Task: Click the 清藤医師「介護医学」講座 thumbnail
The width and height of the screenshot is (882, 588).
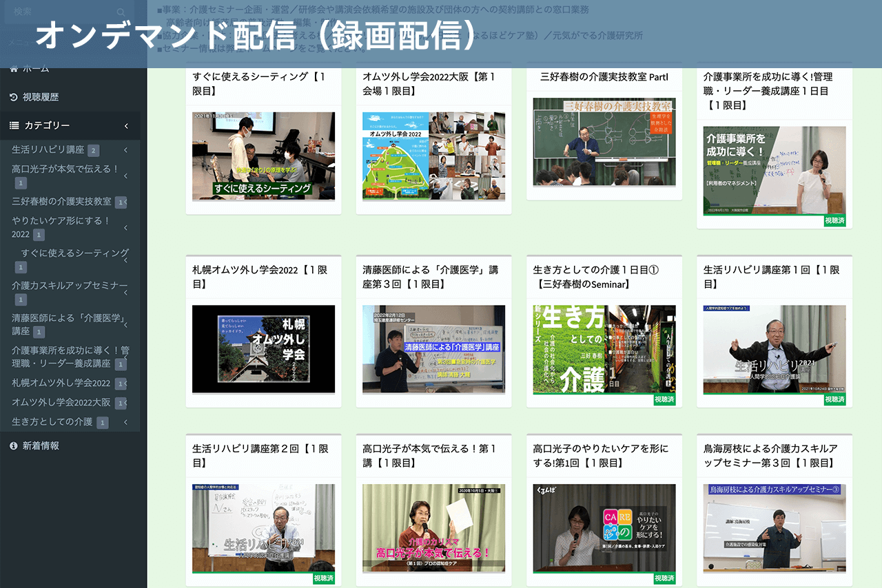Action: pyautogui.click(x=433, y=349)
